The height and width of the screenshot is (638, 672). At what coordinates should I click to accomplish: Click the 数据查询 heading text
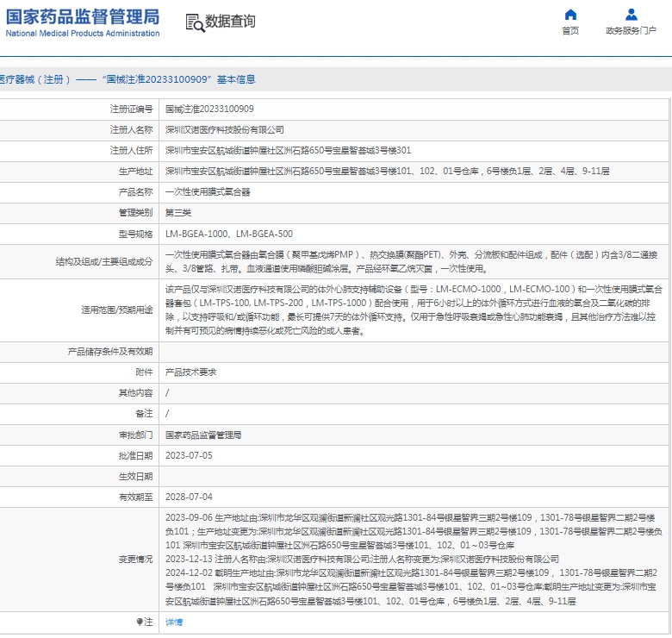click(230, 21)
